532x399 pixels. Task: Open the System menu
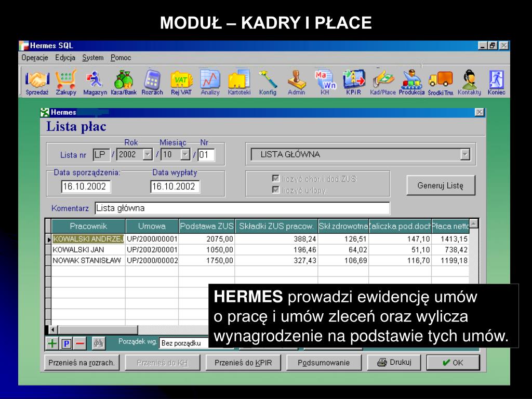click(x=92, y=58)
